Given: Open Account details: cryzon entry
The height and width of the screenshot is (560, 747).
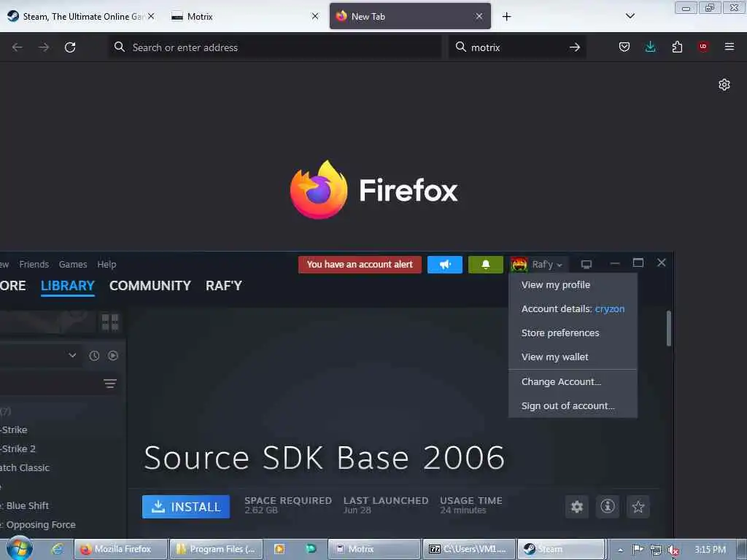Looking at the screenshot, I should pos(573,309).
